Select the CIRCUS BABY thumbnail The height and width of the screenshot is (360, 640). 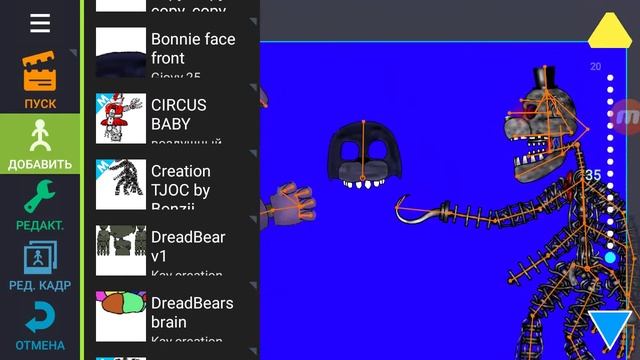point(121,118)
